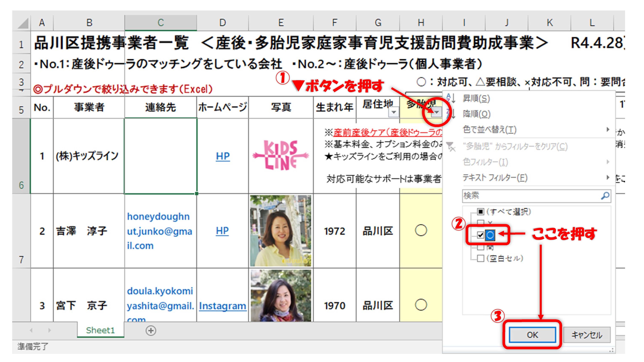Image resolution: width=644 pixels, height=362 pixels.
Task: Select row 7 header
Action: pos(22,231)
